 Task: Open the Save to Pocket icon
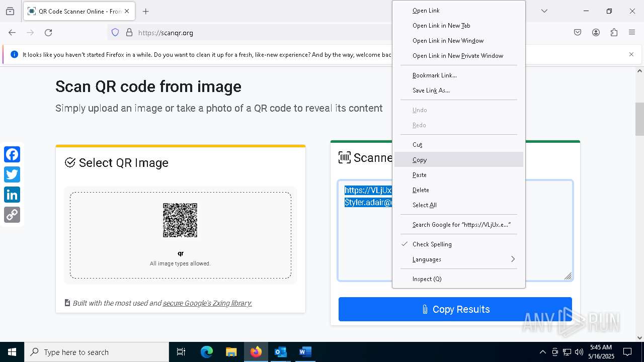(578, 33)
